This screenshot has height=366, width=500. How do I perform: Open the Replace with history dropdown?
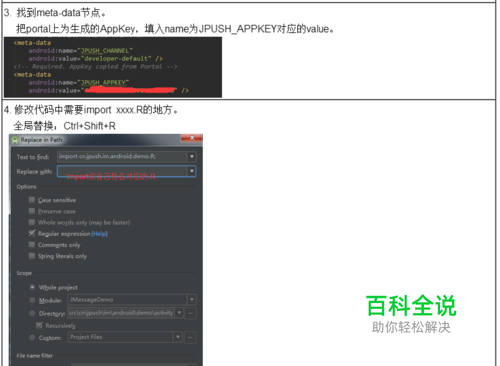192,171
